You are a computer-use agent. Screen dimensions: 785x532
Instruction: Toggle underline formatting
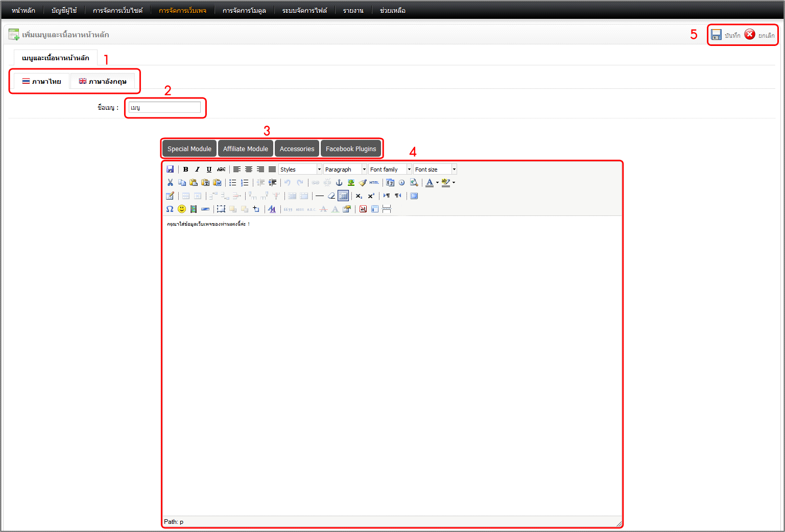[x=209, y=169]
